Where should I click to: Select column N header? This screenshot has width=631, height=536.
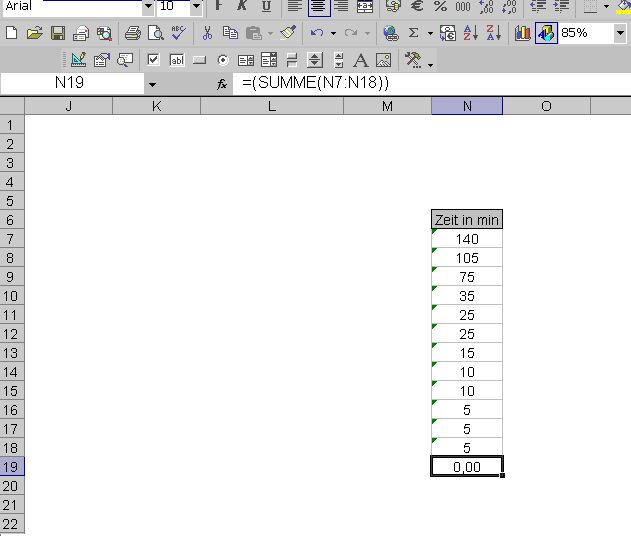click(467, 106)
